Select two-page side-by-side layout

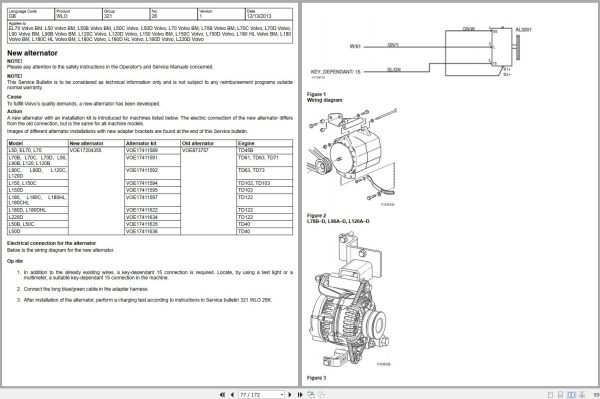571,394
